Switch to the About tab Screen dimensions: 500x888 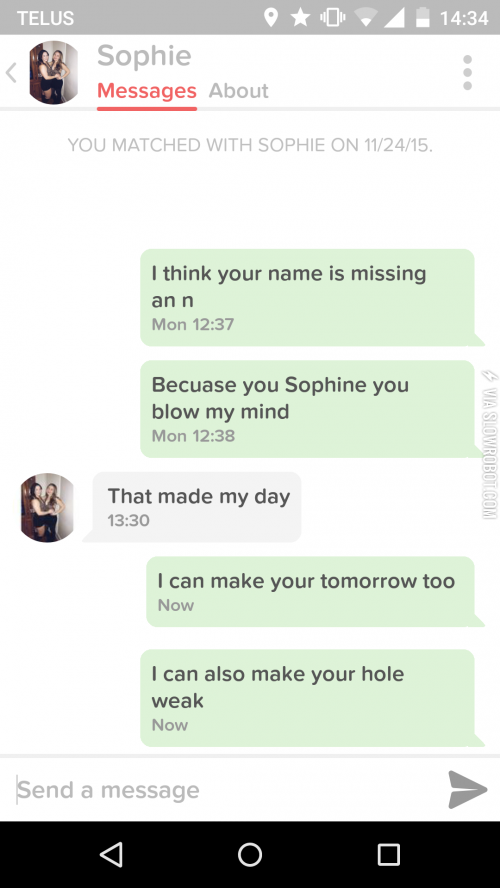(238, 91)
